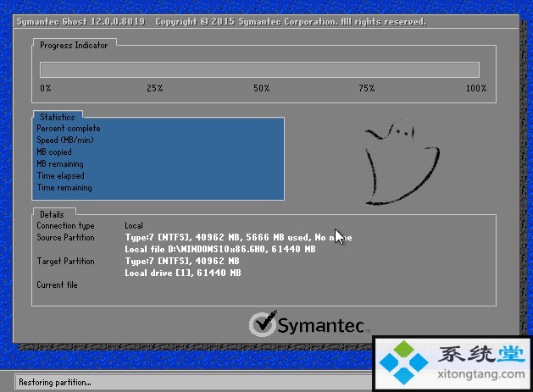
Task: Select the Statistics panel heading
Action: (58, 117)
